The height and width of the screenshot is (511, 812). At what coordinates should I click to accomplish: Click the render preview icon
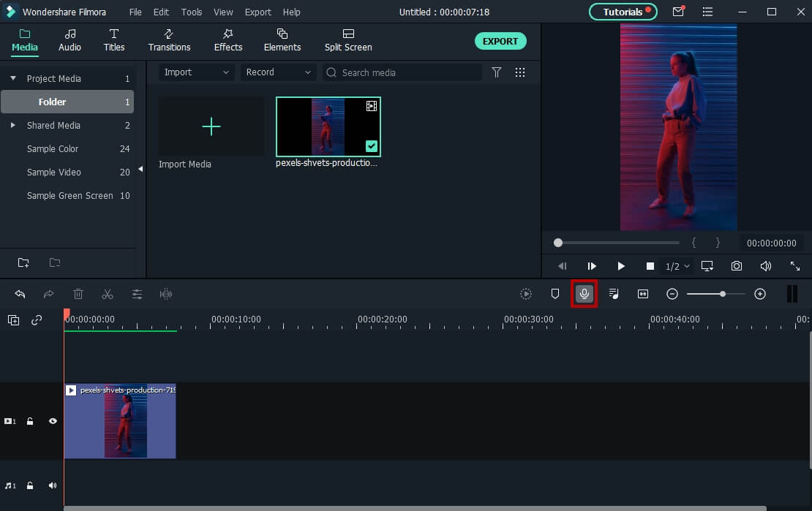tap(526, 294)
